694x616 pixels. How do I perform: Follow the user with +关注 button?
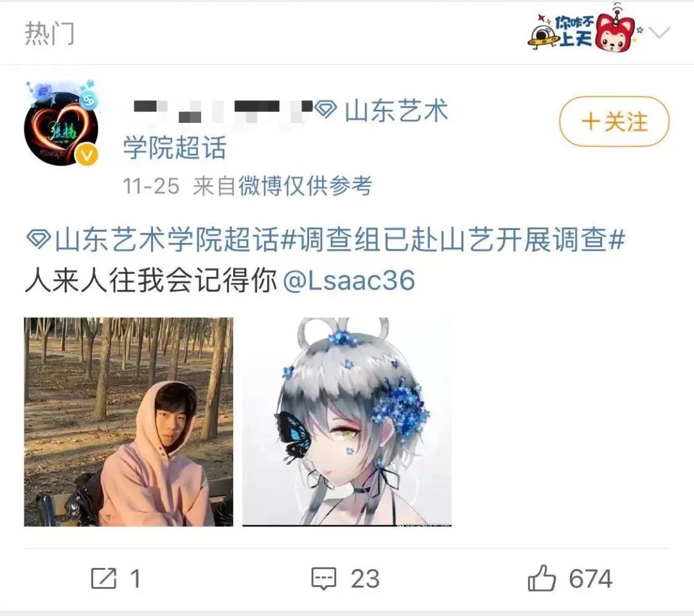tap(614, 121)
